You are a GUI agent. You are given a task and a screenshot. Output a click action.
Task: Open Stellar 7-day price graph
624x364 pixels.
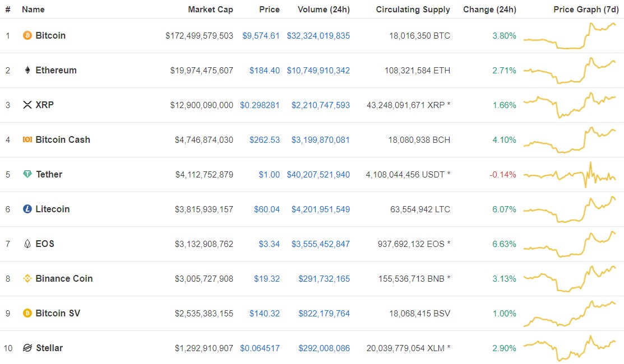570,348
